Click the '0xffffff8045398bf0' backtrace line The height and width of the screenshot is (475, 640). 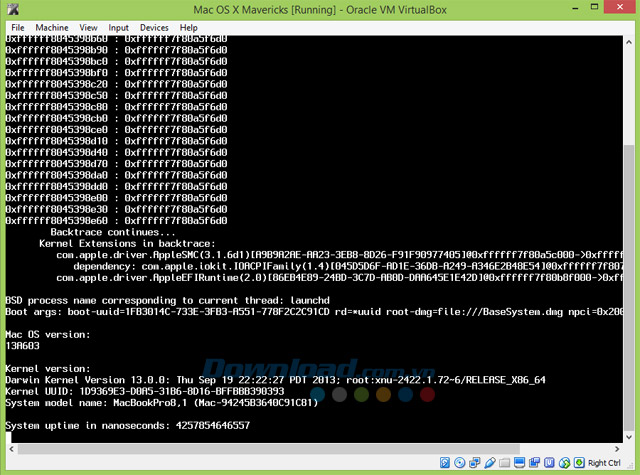click(x=116, y=73)
